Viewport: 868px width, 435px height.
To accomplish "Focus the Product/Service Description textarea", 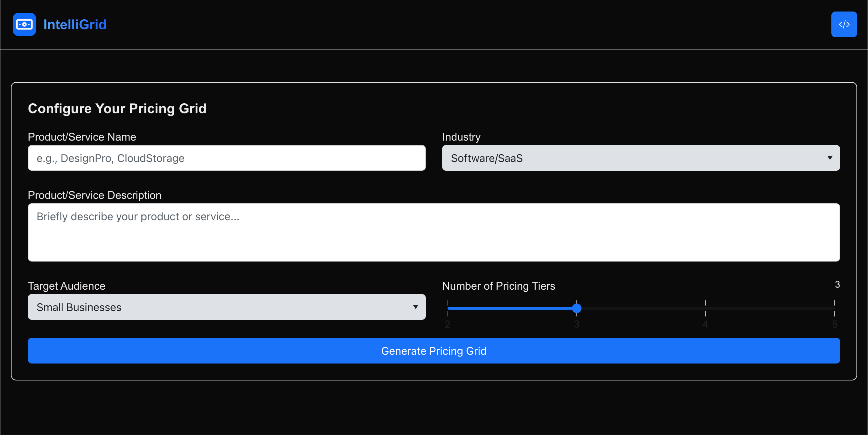I will (434, 232).
